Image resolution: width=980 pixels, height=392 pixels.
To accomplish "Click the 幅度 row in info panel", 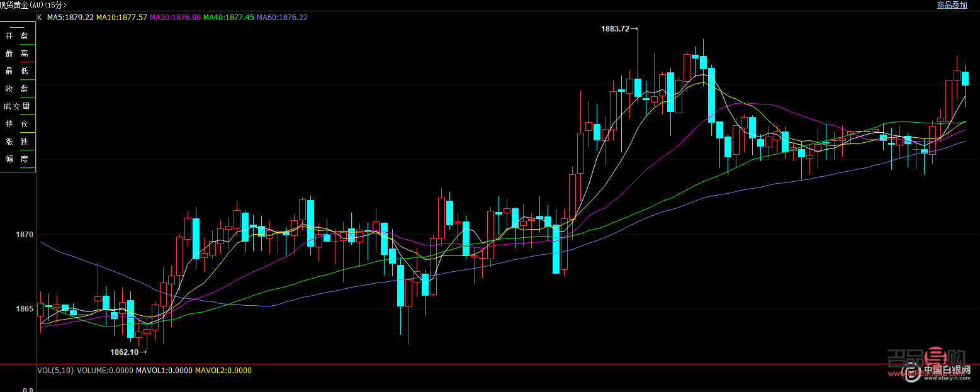I will 17,159.
